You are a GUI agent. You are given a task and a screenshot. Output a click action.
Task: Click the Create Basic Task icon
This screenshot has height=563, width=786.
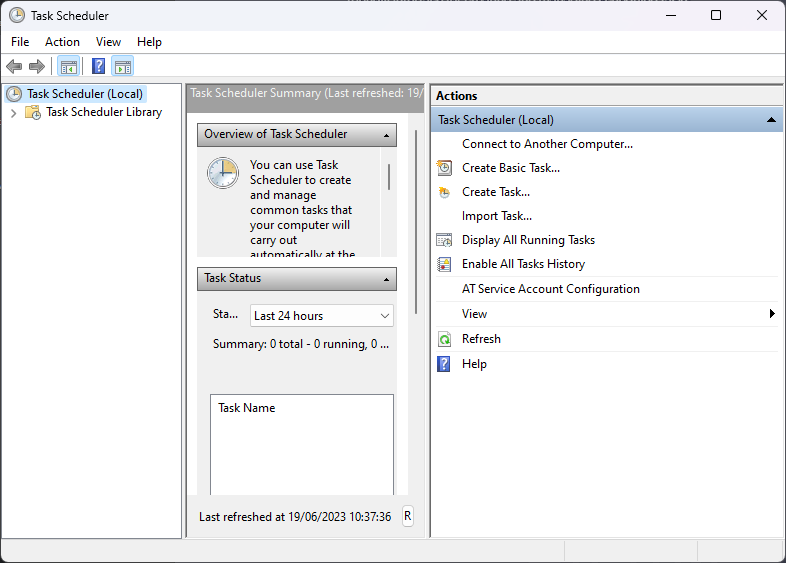[x=445, y=168]
